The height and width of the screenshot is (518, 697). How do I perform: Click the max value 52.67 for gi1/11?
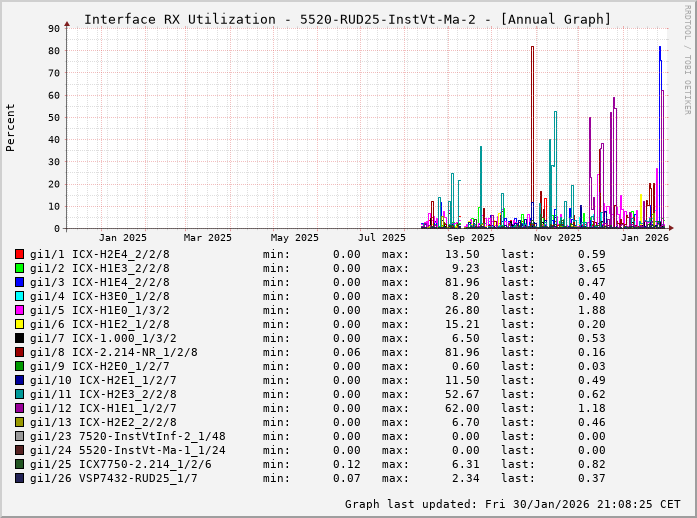click(462, 394)
